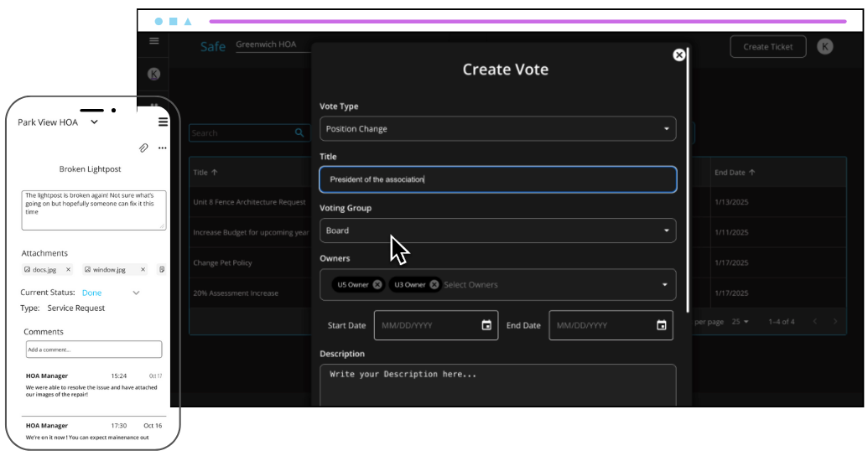Open the hamburger menu on phone screen
868x456 pixels.
(164, 122)
